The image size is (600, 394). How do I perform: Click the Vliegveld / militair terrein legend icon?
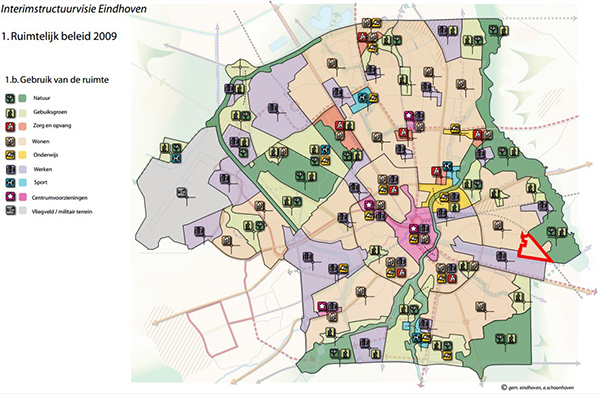[x=10, y=210]
